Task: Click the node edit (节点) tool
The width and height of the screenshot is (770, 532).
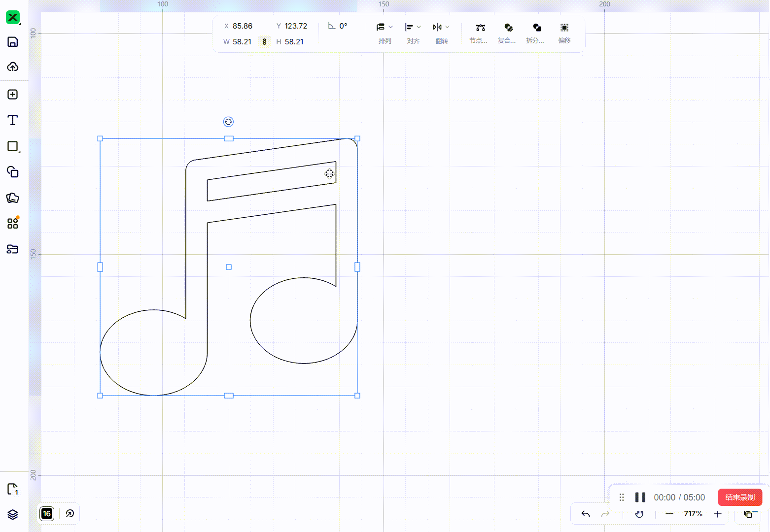Action: tap(478, 33)
